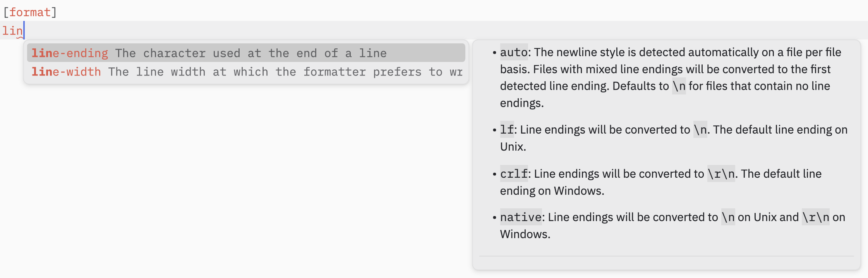Image resolution: width=868 pixels, height=278 pixels.
Task: Choose the line-width completion suggestion
Action: [246, 72]
